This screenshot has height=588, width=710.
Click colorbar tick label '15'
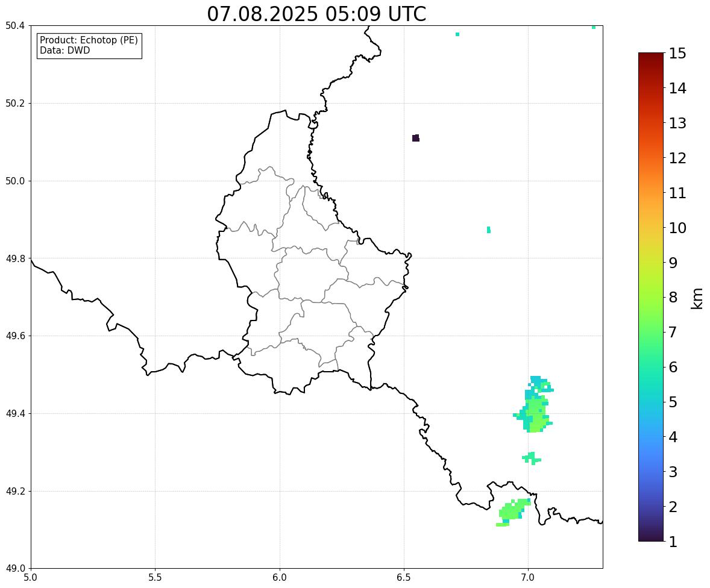point(677,54)
